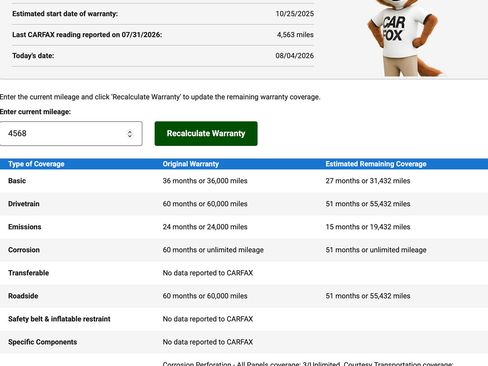
Task: Select '15 months or 19,432 miles' cell
Action: coord(368,227)
